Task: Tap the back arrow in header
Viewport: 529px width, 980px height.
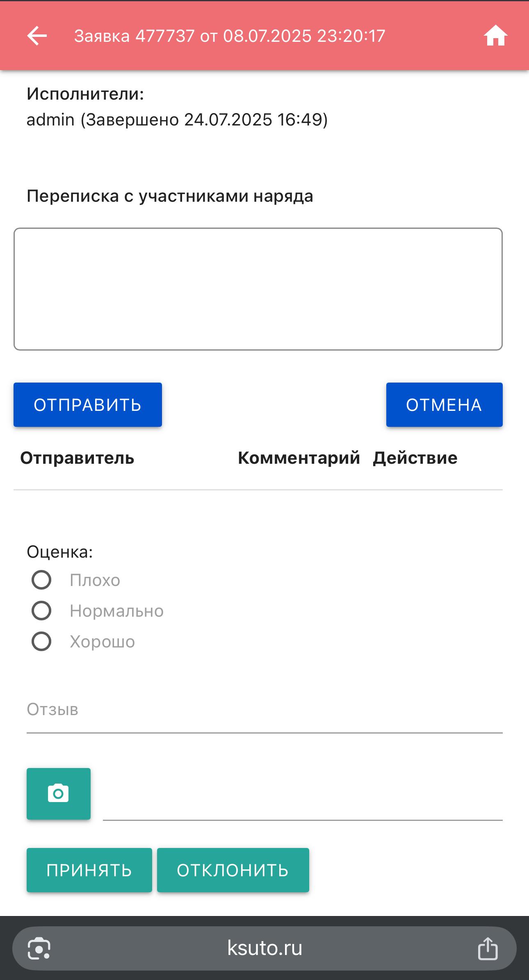Action: (x=37, y=36)
